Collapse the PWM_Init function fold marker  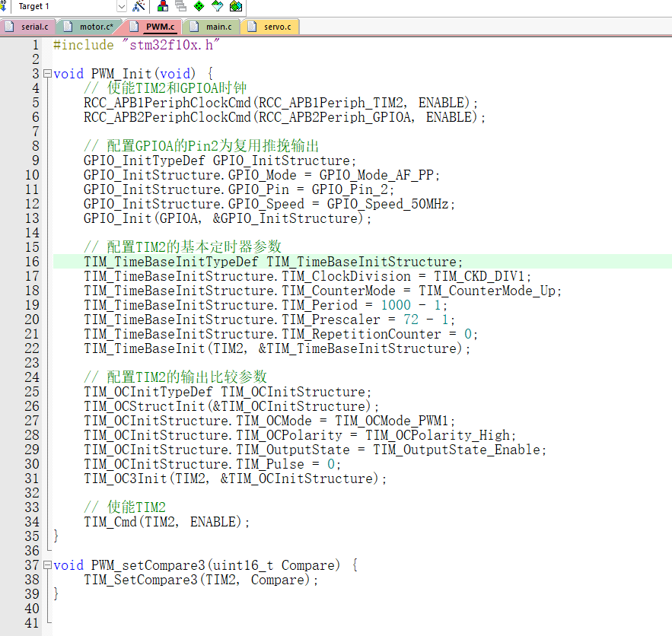[x=48, y=74]
